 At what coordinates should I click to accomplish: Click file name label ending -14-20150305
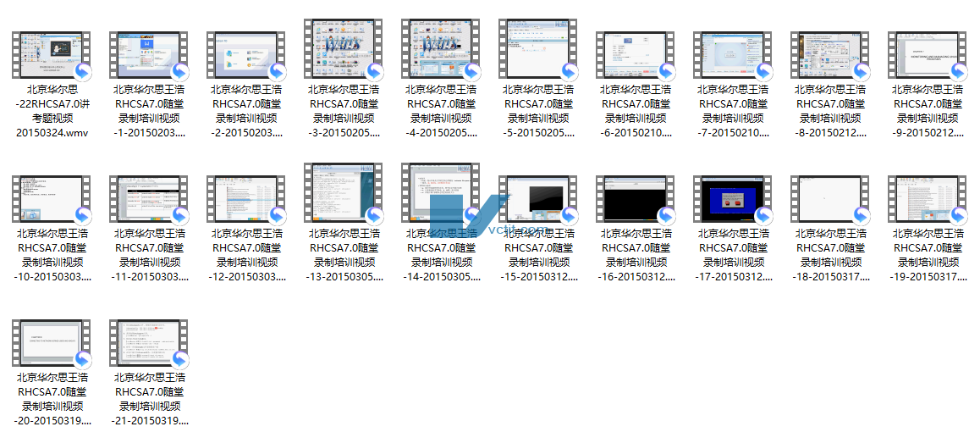click(x=441, y=255)
